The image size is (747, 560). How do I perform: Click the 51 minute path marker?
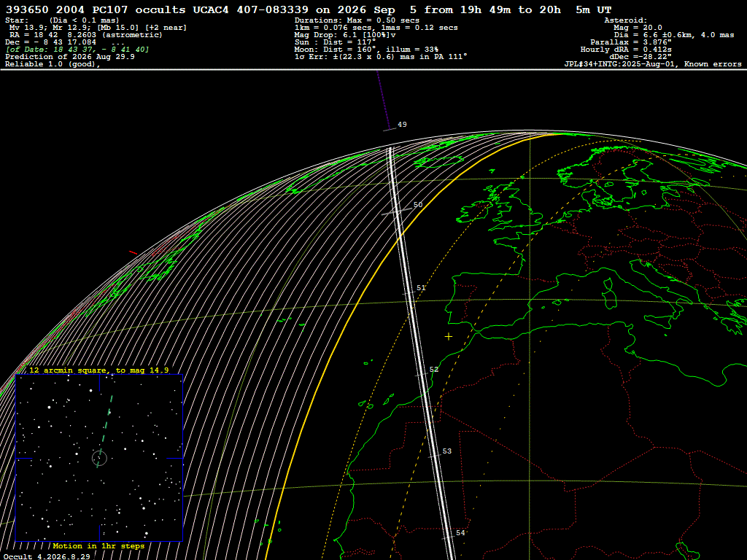pyautogui.click(x=421, y=287)
